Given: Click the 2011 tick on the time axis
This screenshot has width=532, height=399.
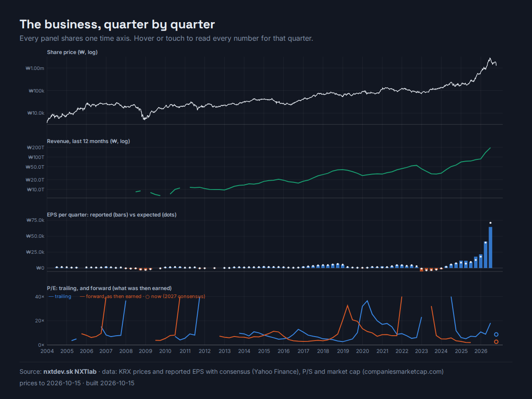Looking at the screenshot, I should pos(185,351).
